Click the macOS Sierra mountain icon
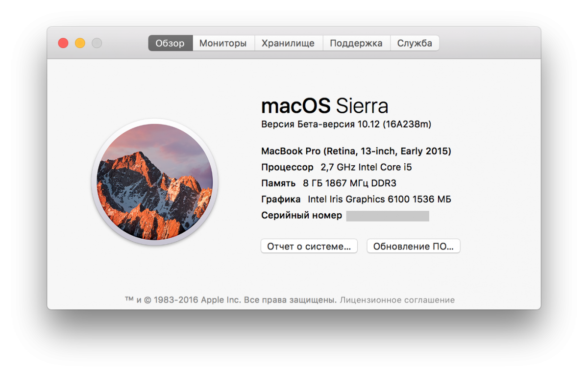The height and width of the screenshot is (377, 588). [155, 182]
